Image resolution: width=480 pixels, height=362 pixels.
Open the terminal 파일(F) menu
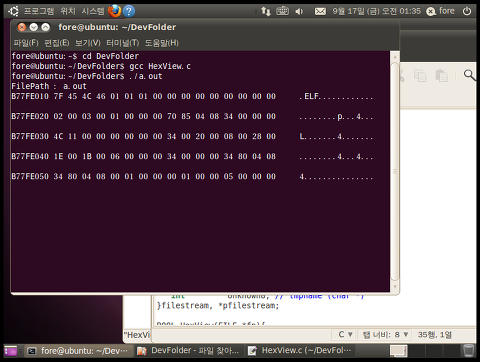coord(26,43)
